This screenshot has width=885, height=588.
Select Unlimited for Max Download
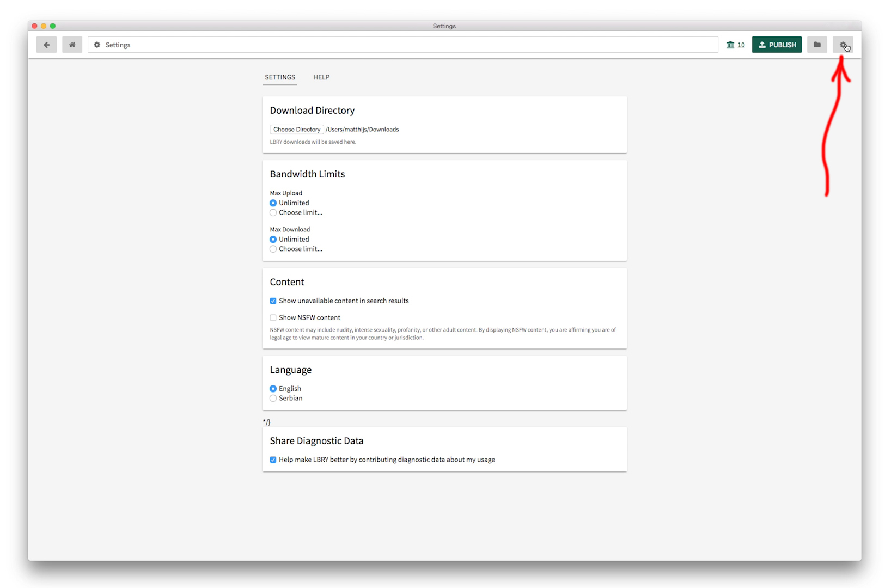click(x=273, y=240)
